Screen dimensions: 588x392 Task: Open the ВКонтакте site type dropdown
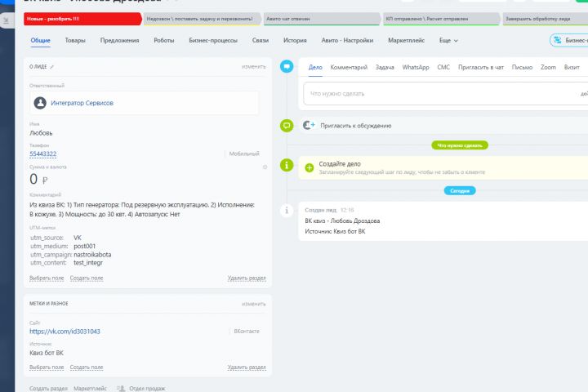(247, 332)
